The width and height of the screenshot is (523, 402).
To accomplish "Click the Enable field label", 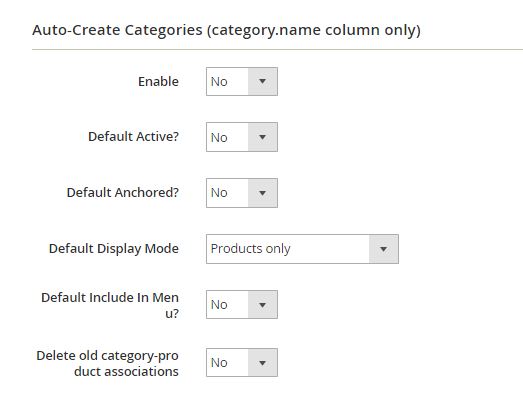I will pos(158,81).
